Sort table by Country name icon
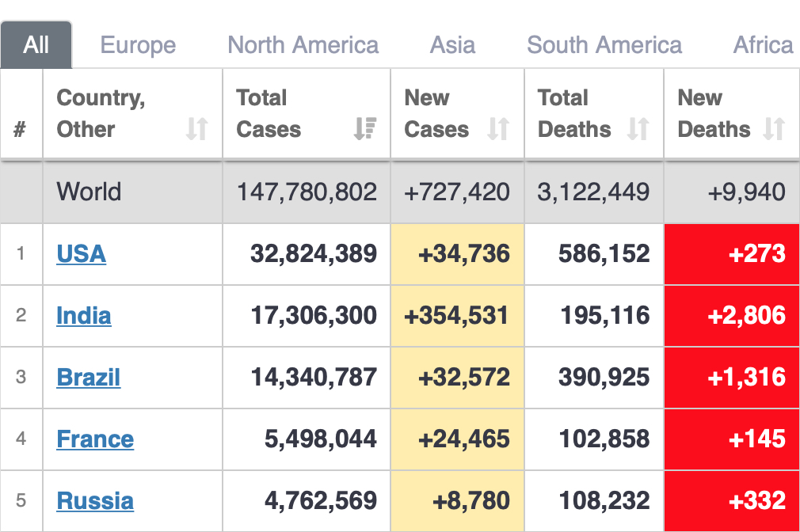Viewport: 800px width, 532px height. click(196, 129)
